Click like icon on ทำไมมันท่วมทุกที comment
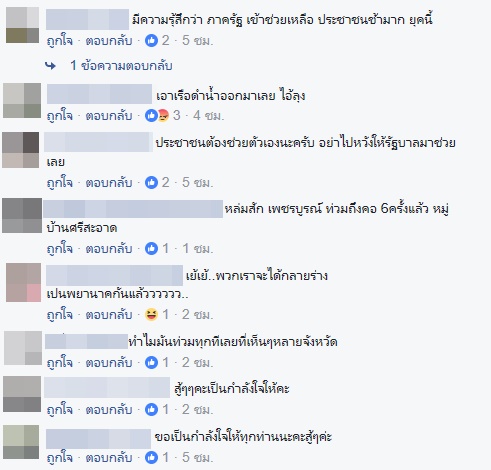 pyautogui.click(x=151, y=362)
